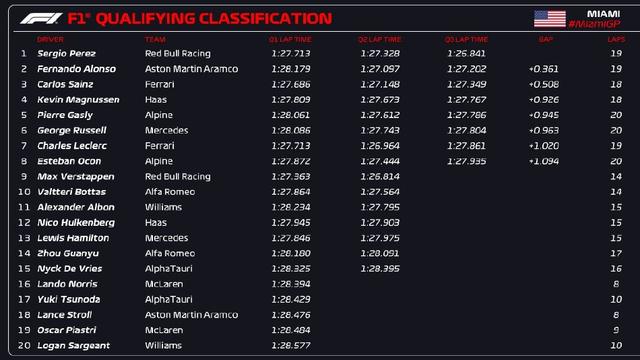Image resolution: width=640 pixels, height=360 pixels.
Task: Select Logan Sargeant in last position
Action: (x=73, y=346)
